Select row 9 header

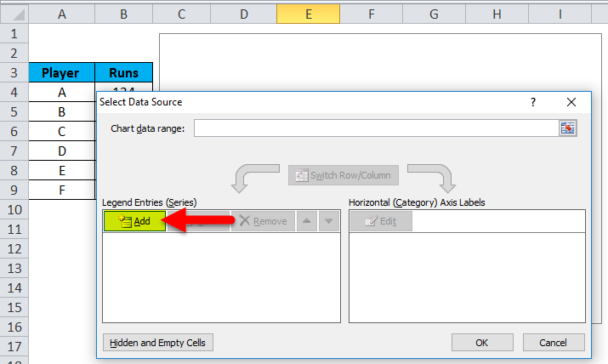14,190
